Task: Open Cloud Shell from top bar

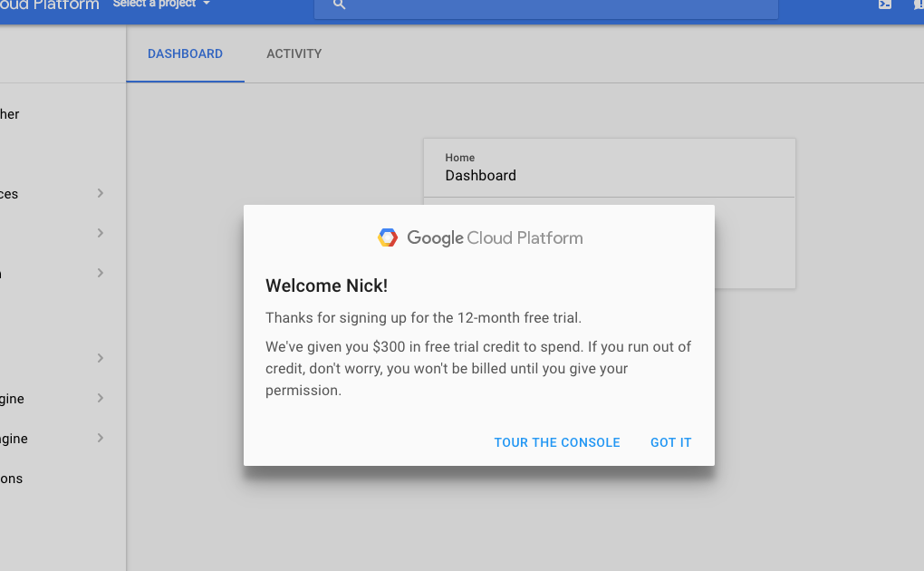Action: pyautogui.click(x=885, y=5)
